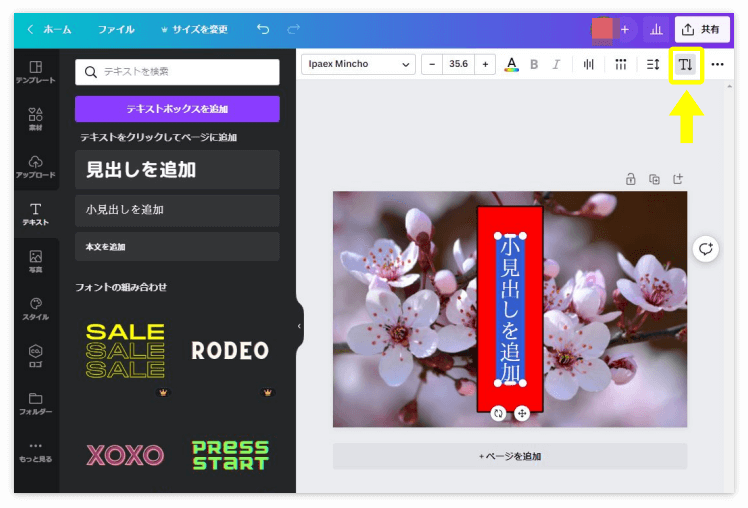This screenshot has height=508, width=748.
Task: Click the vertical text 小見出しを追加 on canvas
Action: click(510, 310)
